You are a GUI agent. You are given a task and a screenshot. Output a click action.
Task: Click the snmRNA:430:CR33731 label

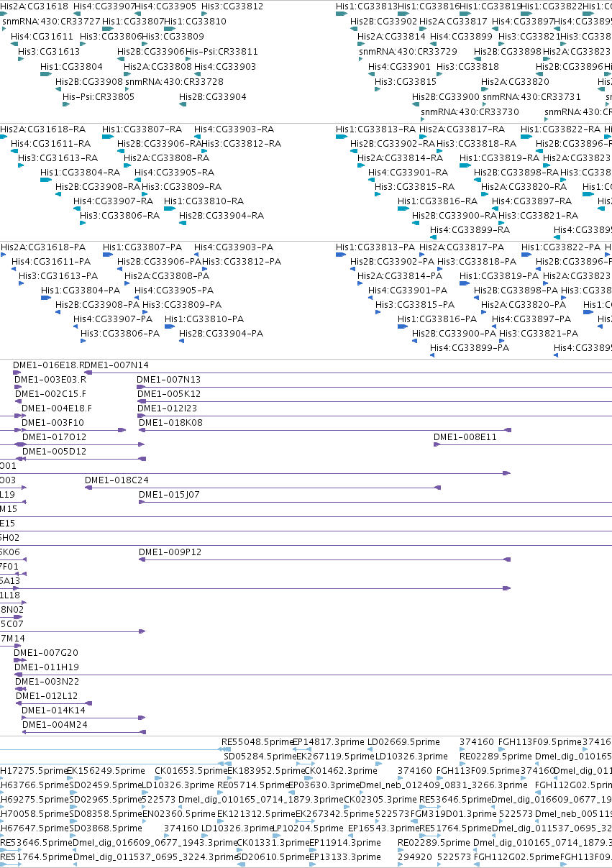coord(531,97)
